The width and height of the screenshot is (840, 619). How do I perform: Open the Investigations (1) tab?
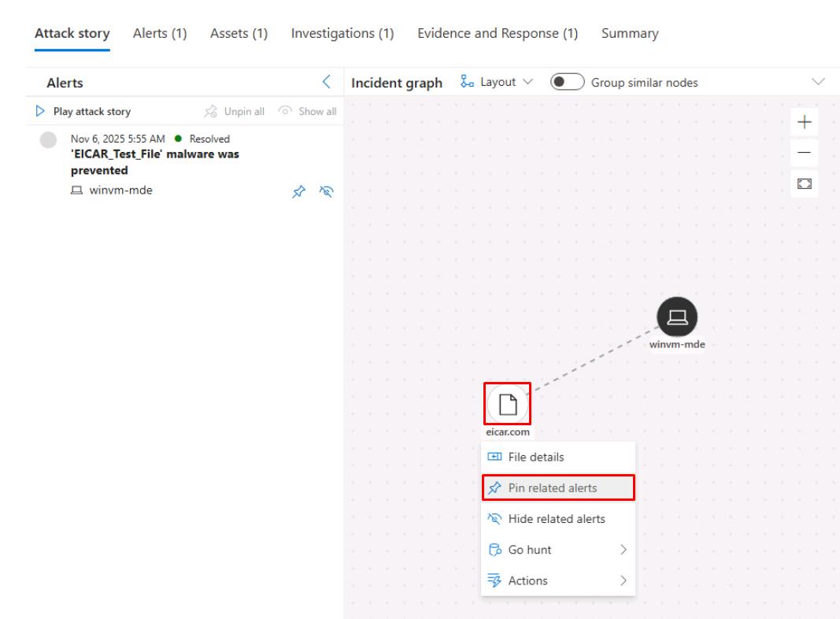tap(342, 34)
